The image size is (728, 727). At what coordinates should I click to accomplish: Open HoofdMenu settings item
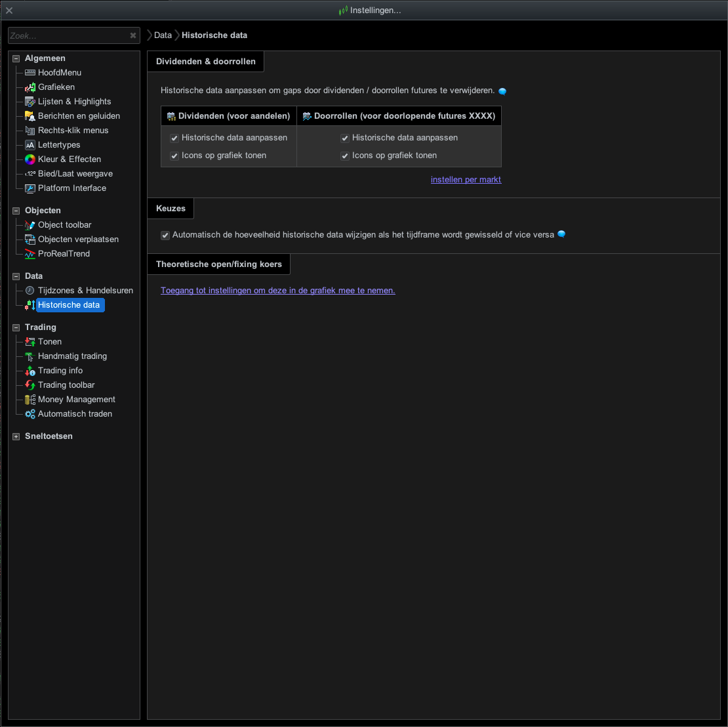(x=60, y=72)
